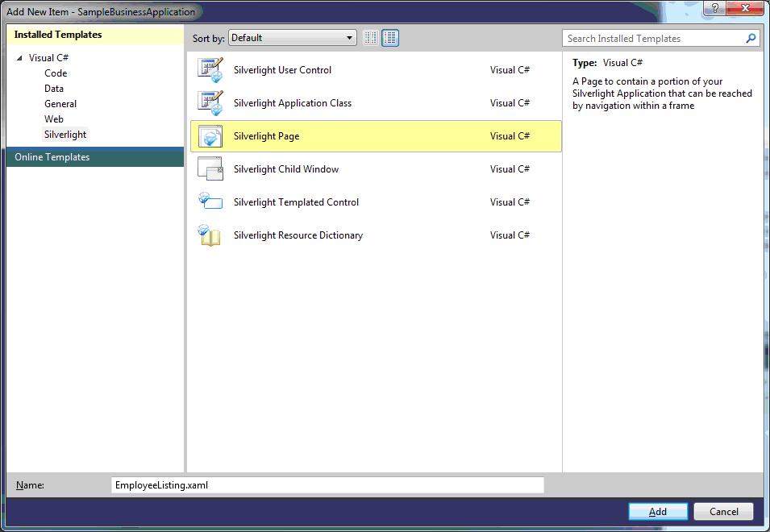Choose the Silverlight Resource Dictionary icon

(210, 235)
